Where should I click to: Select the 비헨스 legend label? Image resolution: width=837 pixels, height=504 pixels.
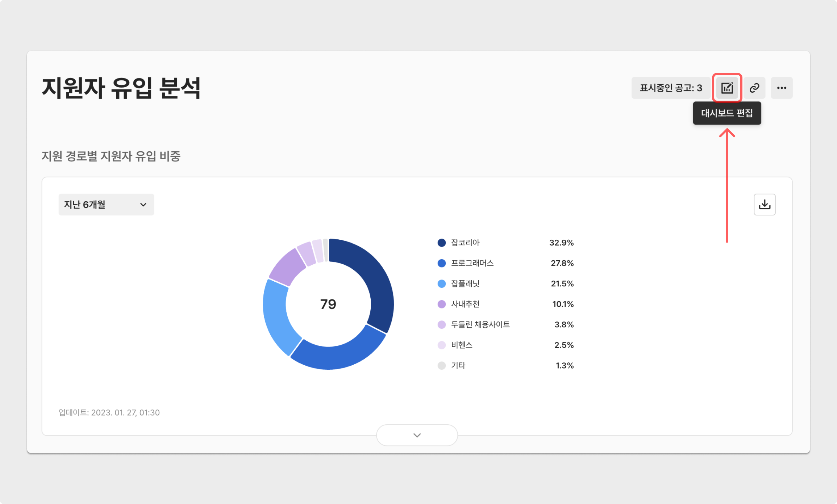pyautogui.click(x=462, y=345)
